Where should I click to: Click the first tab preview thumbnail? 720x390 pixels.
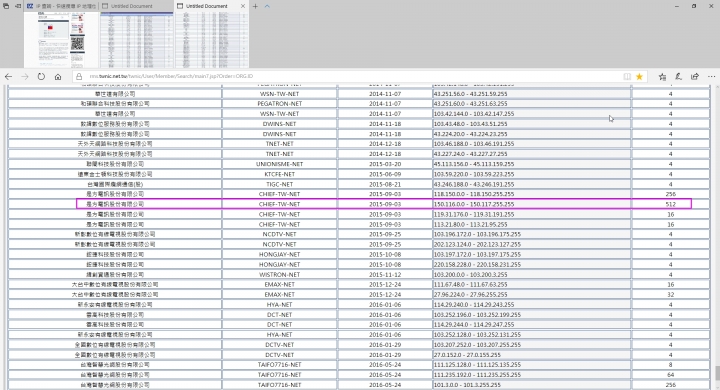[x=62, y=40]
